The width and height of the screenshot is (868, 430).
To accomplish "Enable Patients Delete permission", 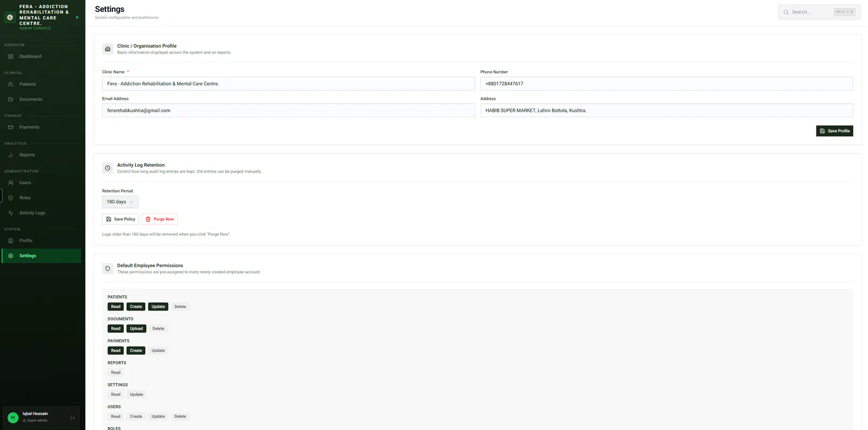I will coord(180,307).
